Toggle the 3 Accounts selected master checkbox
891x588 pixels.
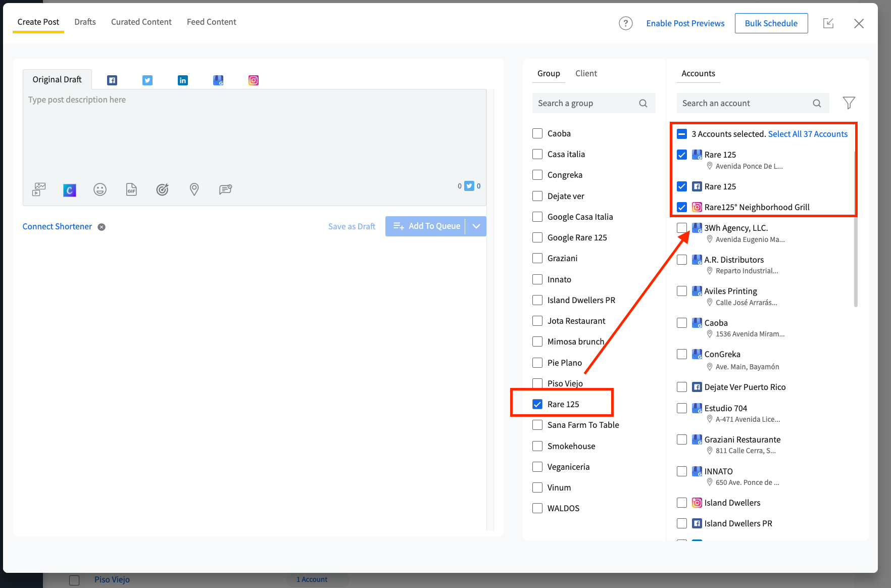coord(682,134)
